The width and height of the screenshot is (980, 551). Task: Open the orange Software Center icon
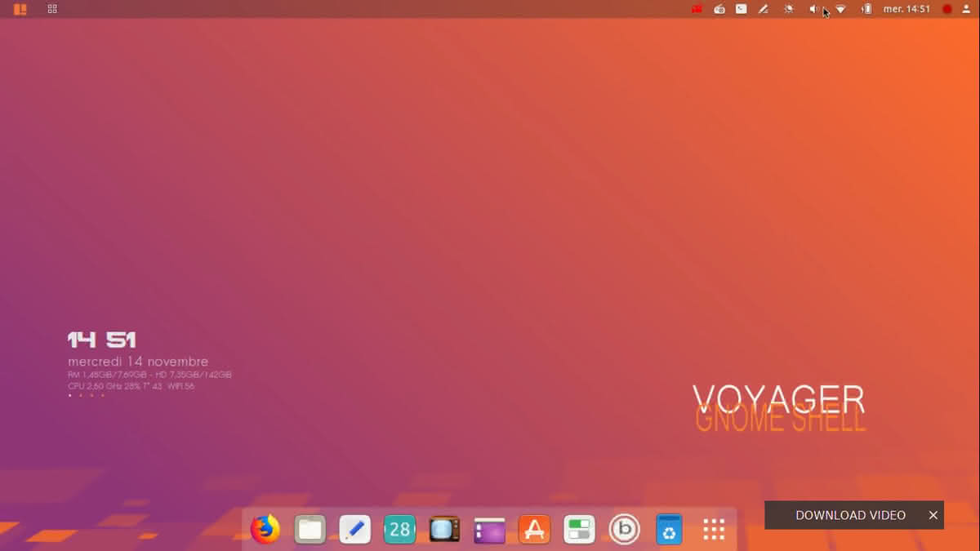tap(535, 530)
